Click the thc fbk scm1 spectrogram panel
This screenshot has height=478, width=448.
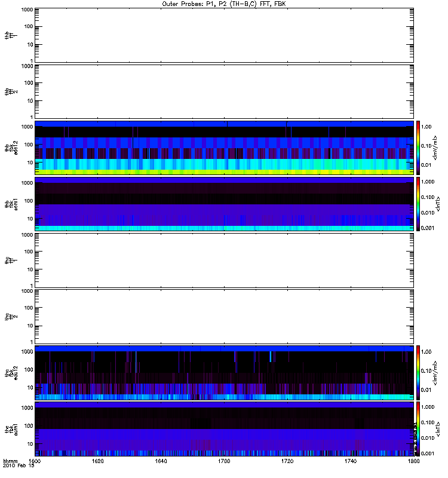pyautogui.click(x=224, y=429)
